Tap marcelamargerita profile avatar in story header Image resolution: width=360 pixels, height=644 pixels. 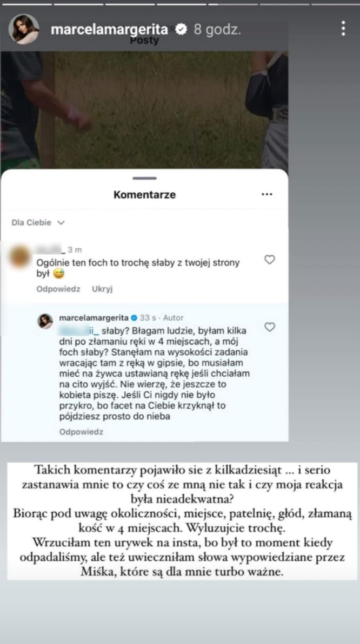coord(24,29)
